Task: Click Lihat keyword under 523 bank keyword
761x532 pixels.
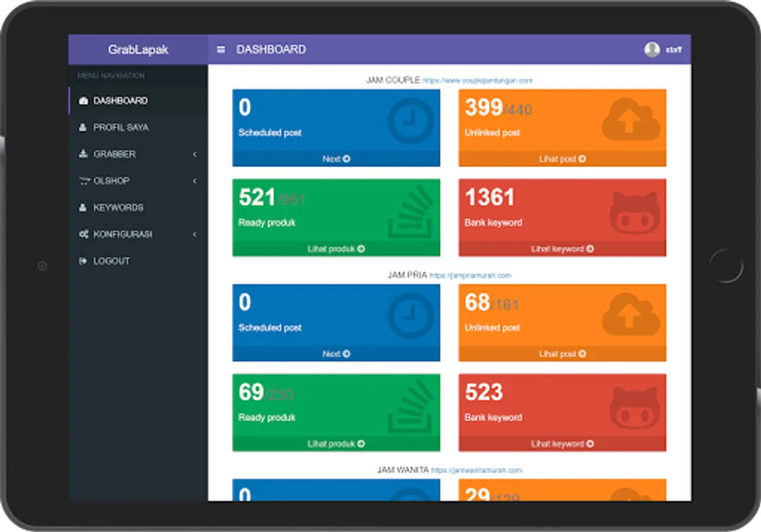Action: [x=562, y=444]
